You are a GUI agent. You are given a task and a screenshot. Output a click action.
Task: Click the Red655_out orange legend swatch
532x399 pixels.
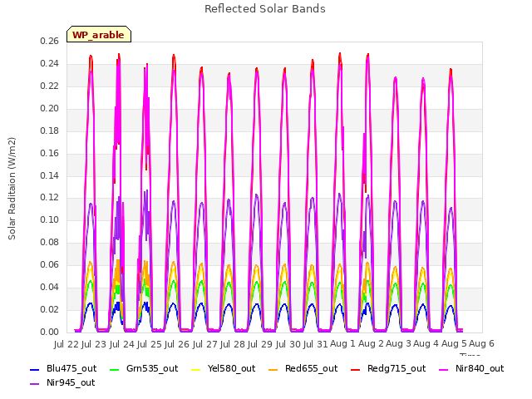pyautogui.click(x=273, y=369)
